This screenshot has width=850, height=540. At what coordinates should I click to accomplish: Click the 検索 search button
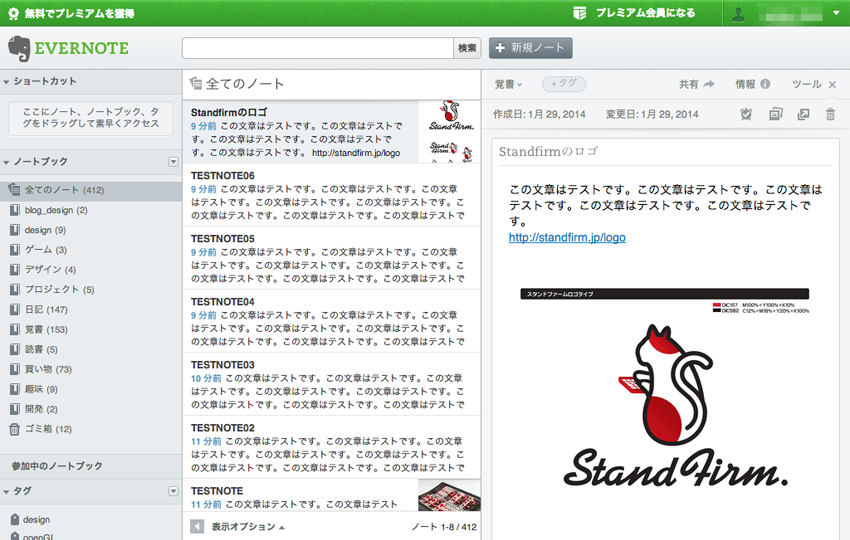(x=467, y=48)
